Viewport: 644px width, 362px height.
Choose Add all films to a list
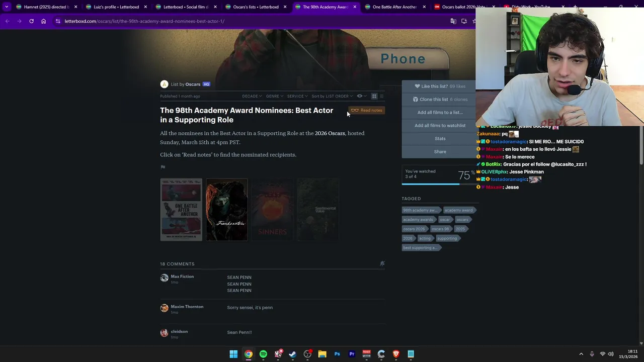[440, 113]
